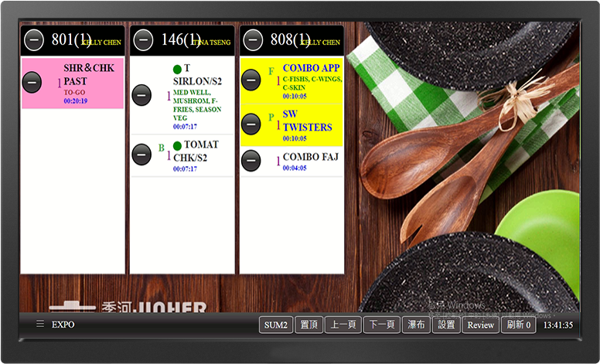Open 設置 settings
The image size is (600, 364).
pyautogui.click(x=446, y=325)
